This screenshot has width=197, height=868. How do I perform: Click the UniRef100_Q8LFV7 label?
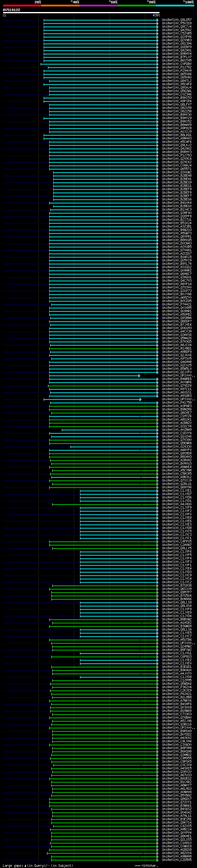pyautogui.click(x=177, y=104)
